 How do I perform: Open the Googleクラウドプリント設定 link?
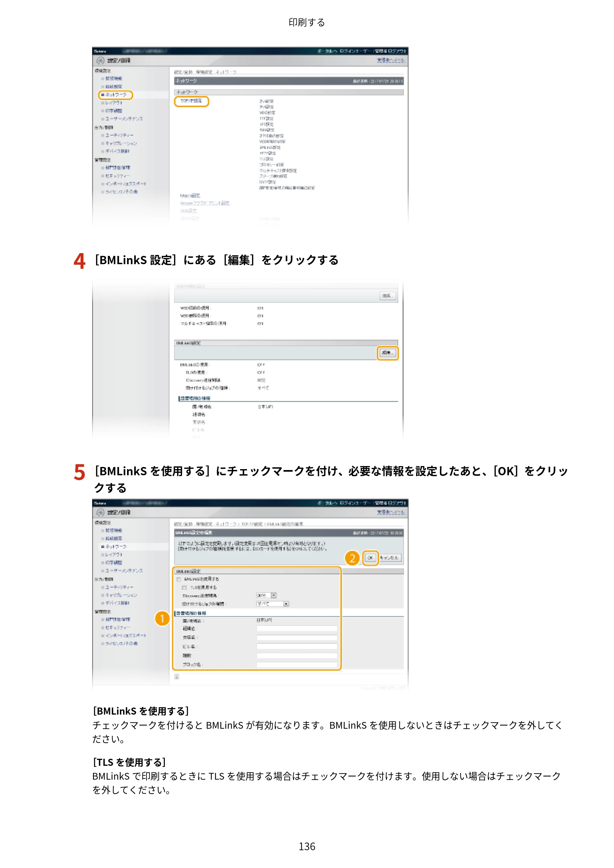coord(205,203)
